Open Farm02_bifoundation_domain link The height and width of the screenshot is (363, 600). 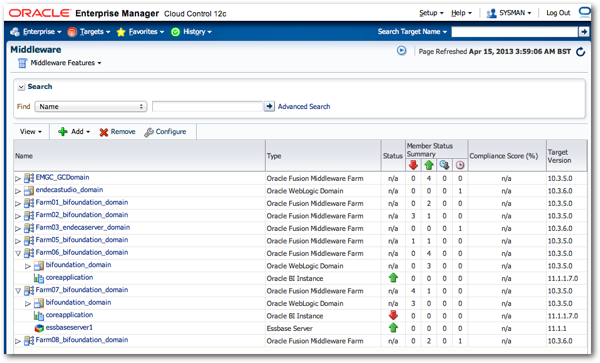coord(82,215)
